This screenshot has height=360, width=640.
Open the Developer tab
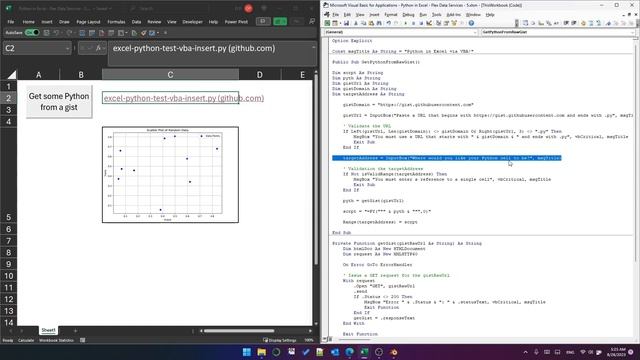point(192,22)
